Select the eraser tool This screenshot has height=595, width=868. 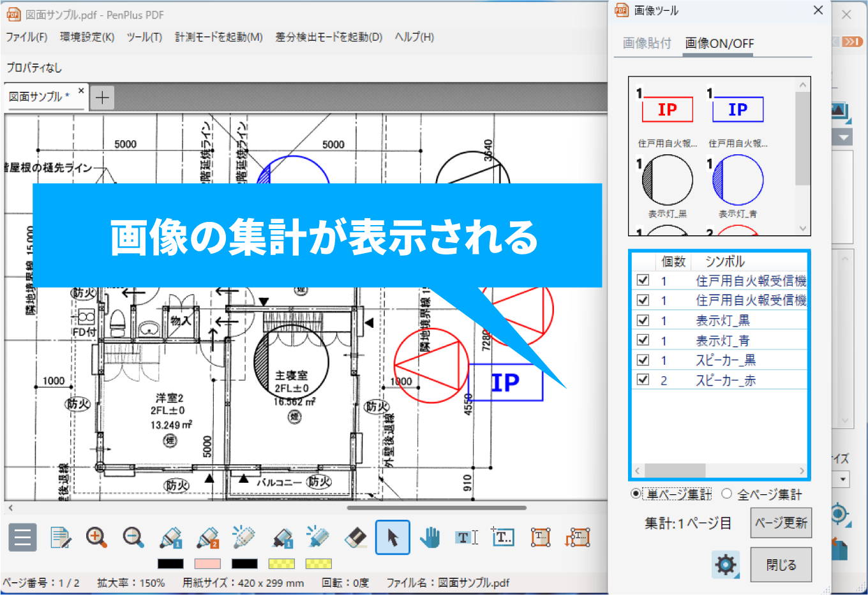pos(355,538)
